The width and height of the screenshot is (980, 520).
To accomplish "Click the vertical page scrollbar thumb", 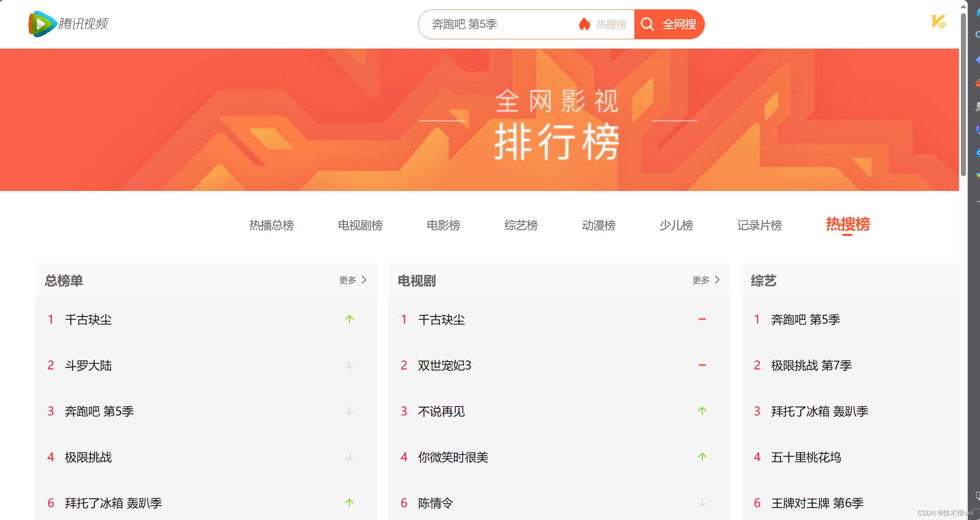I will (963, 95).
